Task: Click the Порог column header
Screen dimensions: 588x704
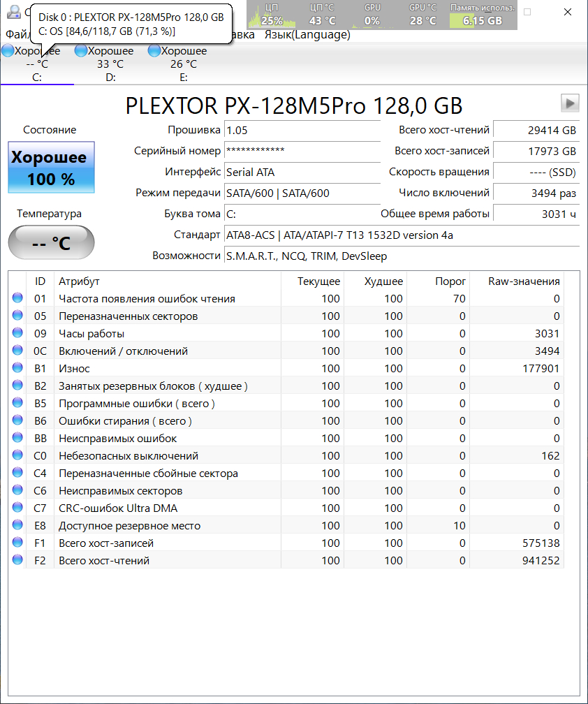Action: [438, 281]
